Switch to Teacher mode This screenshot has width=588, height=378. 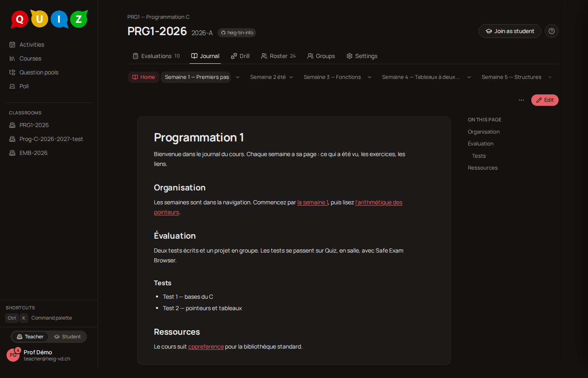(30, 337)
